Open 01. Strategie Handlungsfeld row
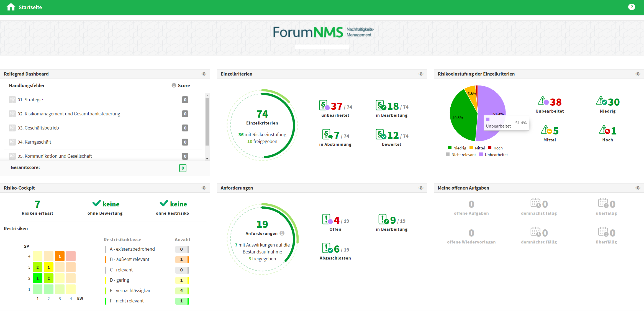The image size is (644, 311). click(30, 100)
